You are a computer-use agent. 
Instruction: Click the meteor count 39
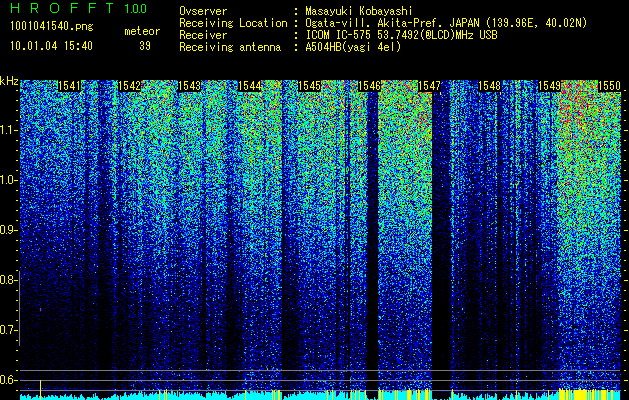(145, 46)
